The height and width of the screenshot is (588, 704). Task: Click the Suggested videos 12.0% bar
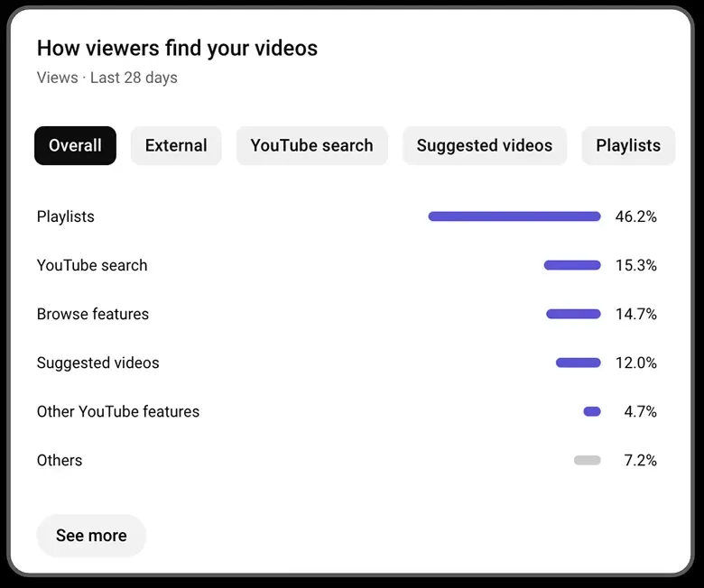pyautogui.click(x=579, y=363)
